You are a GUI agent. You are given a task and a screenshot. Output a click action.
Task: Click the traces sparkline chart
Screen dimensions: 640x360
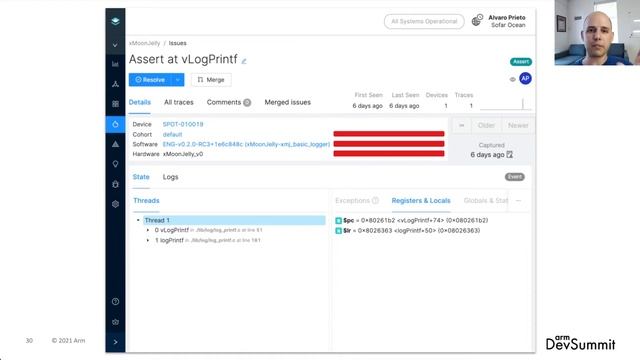506,104
